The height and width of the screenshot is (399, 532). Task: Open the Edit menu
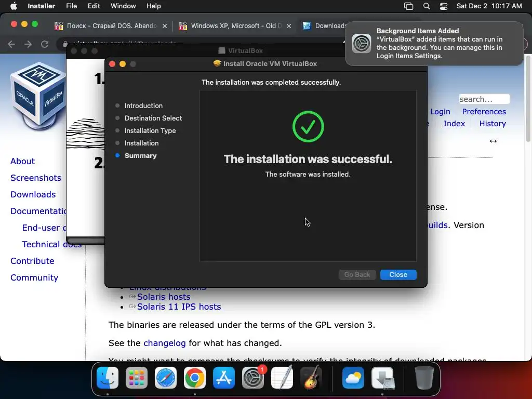(x=94, y=6)
